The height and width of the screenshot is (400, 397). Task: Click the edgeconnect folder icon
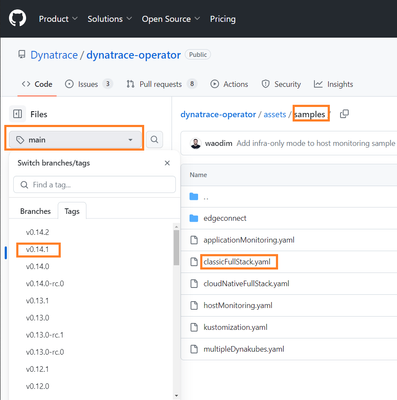[x=194, y=218]
